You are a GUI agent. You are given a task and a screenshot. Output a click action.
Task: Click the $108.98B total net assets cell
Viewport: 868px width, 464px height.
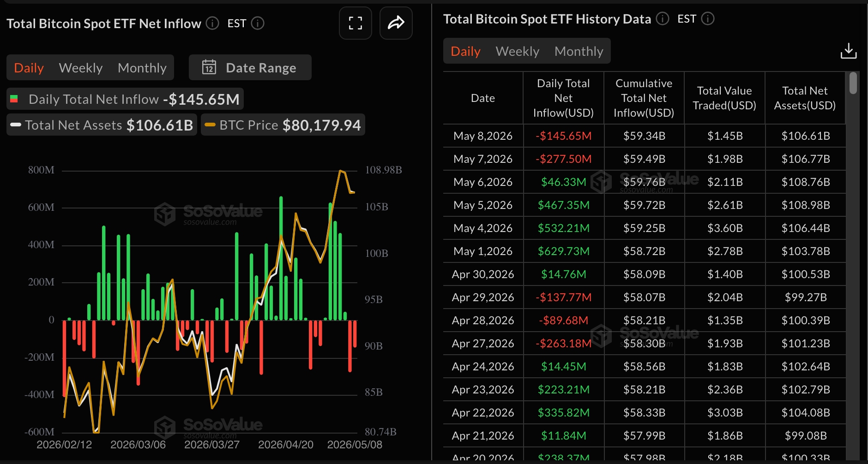click(x=806, y=205)
